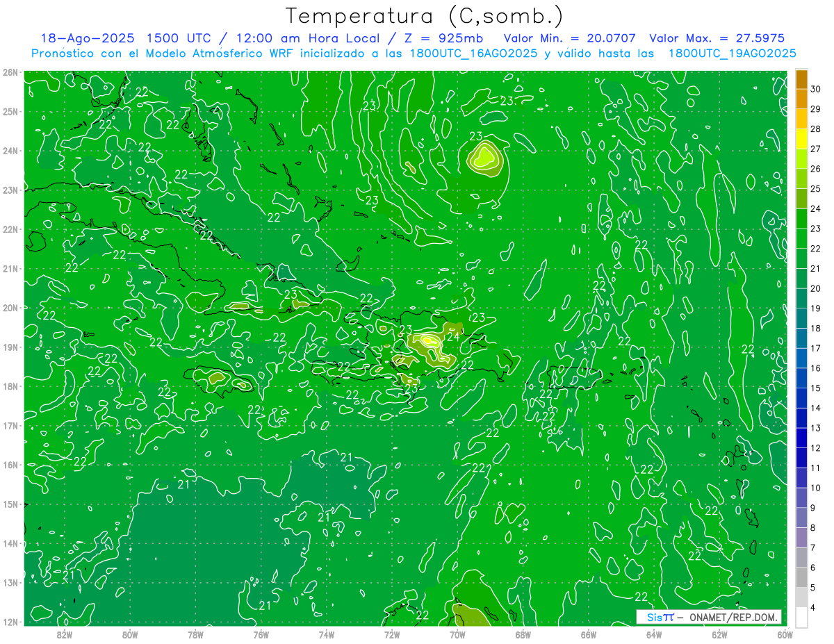Click the yellow color scale segment between 27 and 28

tap(801, 138)
